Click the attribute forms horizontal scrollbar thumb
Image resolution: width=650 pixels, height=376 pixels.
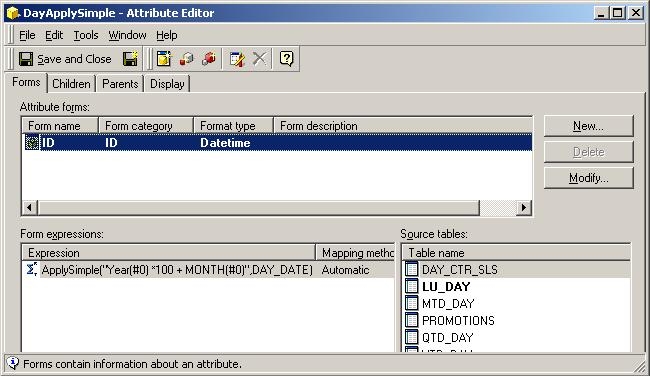(258, 207)
